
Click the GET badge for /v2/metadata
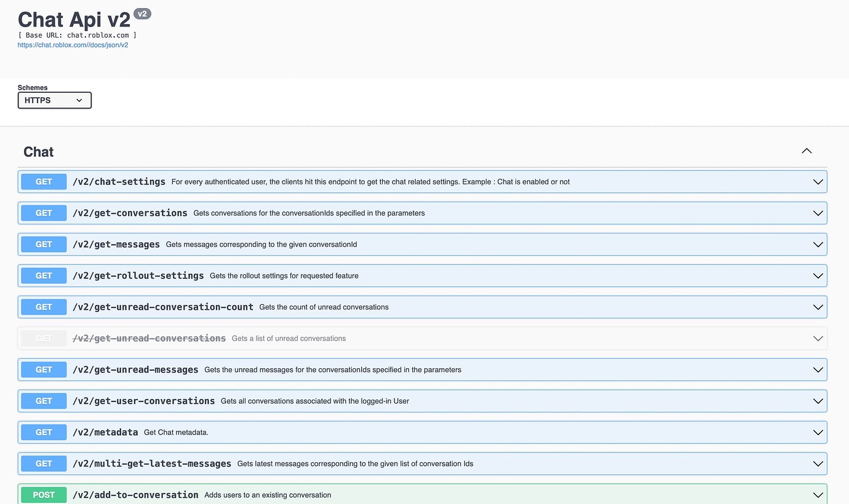point(44,433)
